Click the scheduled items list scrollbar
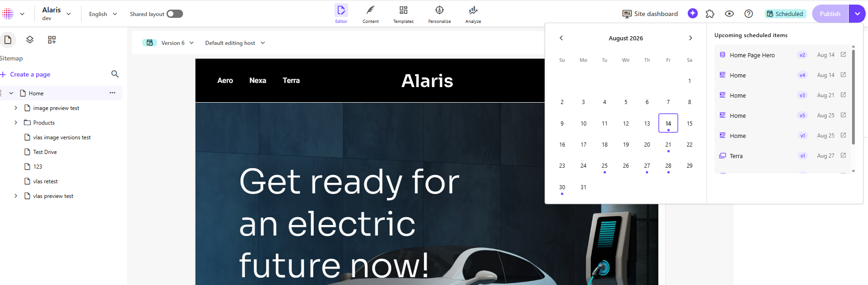The width and height of the screenshot is (868, 285). point(853,96)
